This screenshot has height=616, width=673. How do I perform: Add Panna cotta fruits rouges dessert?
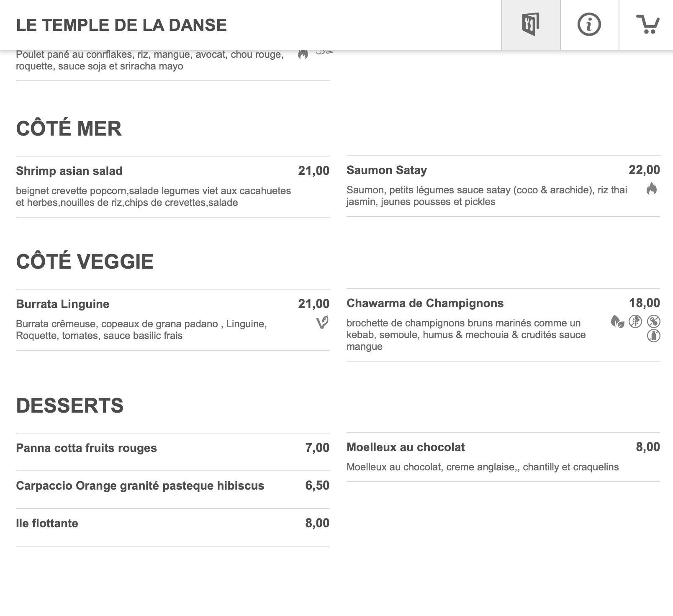[x=173, y=452]
